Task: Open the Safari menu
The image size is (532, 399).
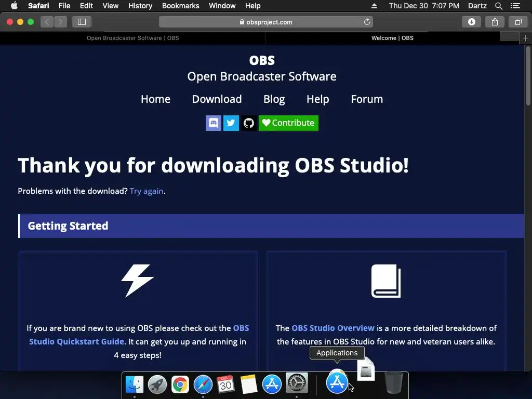Action: pyautogui.click(x=38, y=6)
